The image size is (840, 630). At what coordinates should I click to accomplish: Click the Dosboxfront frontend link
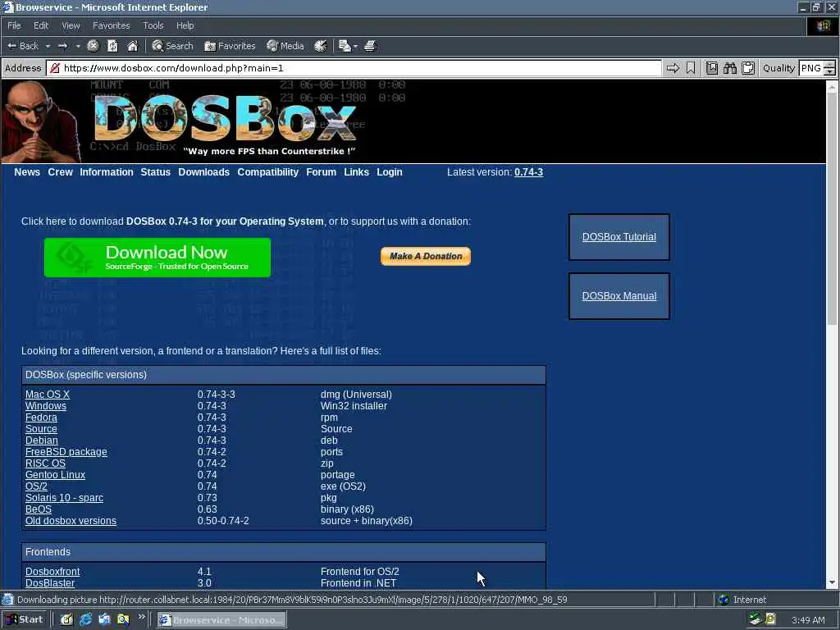click(52, 572)
